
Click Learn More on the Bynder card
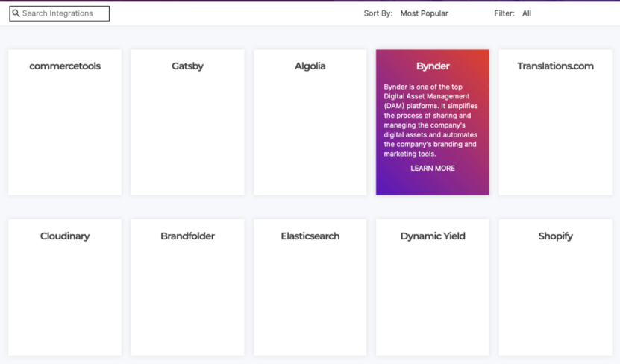click(433, 169)
